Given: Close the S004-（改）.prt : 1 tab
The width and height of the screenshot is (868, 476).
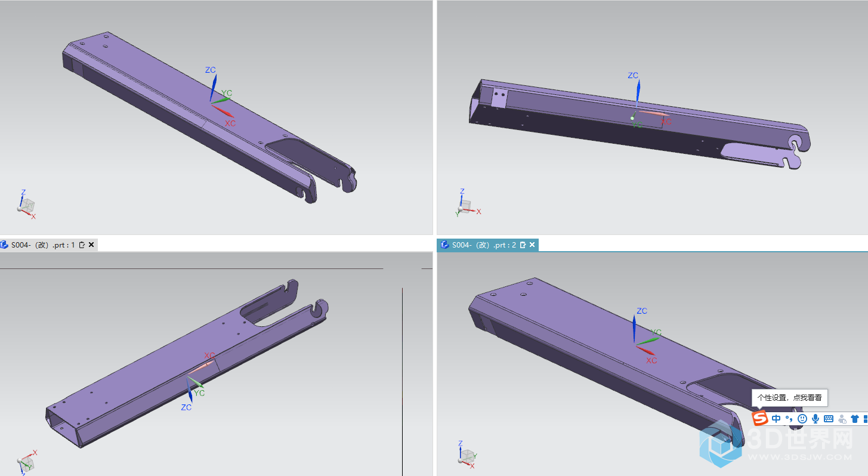Looking at the screenshot, I should [91, 245].
